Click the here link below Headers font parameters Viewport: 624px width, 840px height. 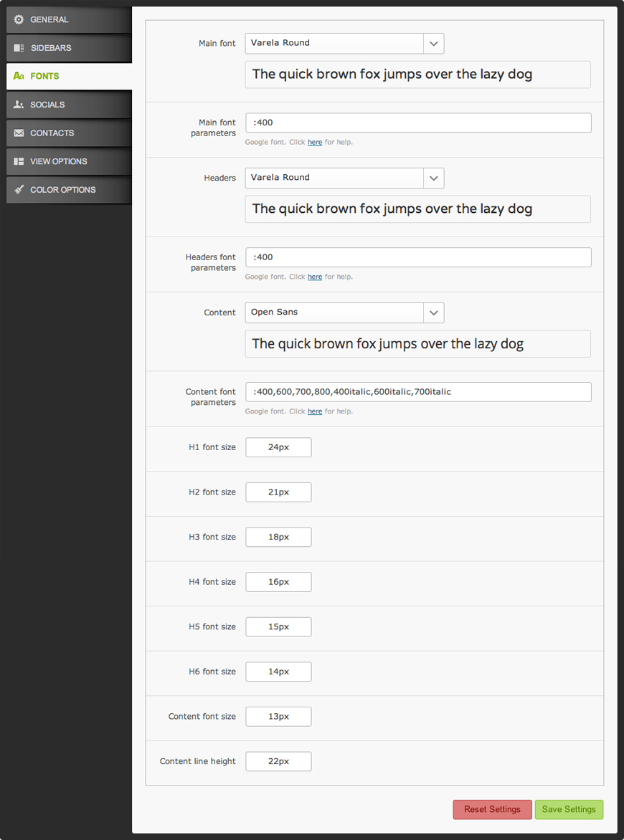pyautogui.click(x=315, y=277)
